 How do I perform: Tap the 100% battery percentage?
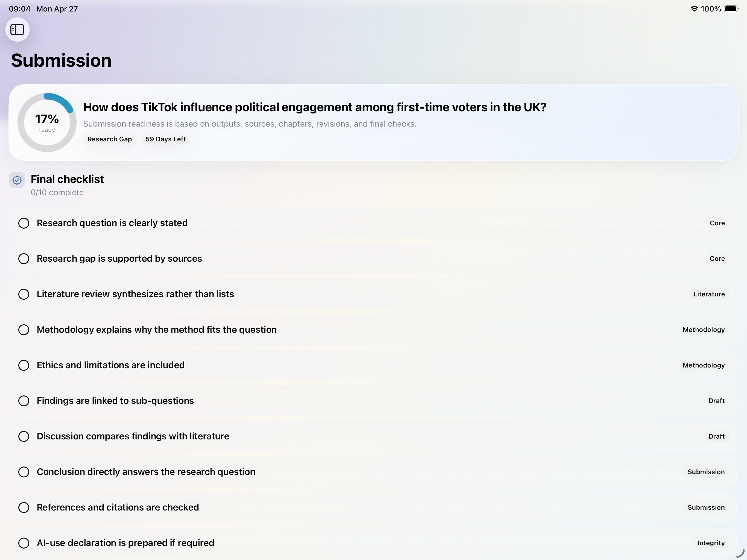coord(711,9)
